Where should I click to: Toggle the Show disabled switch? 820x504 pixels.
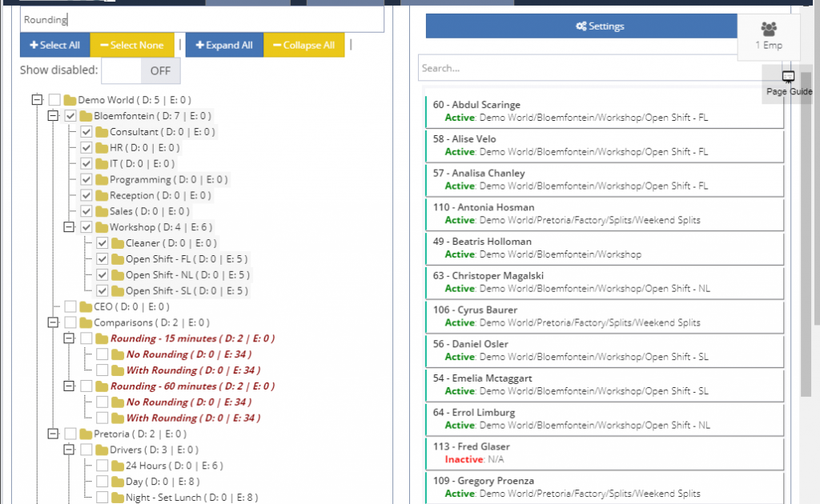tap(141, 70)
